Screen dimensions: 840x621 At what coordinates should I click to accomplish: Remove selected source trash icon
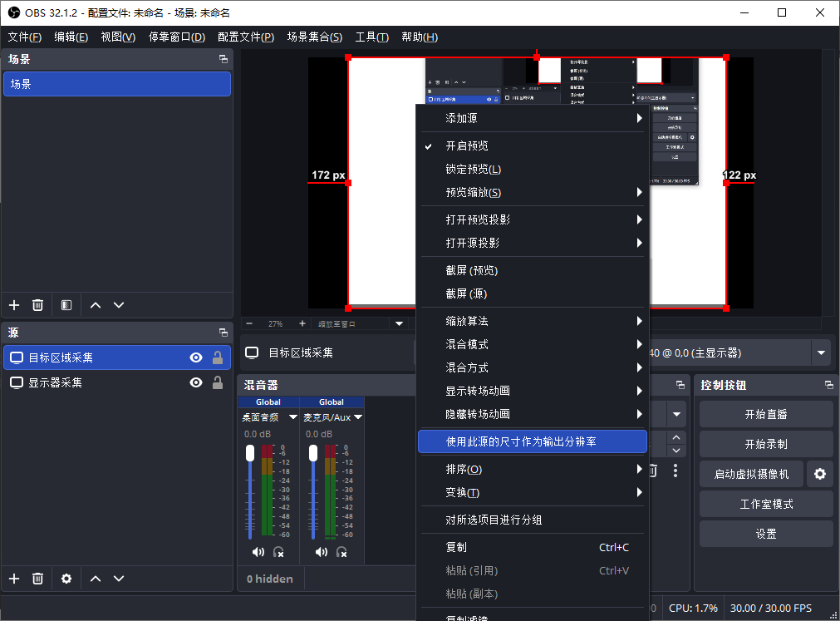click(37, 579)
